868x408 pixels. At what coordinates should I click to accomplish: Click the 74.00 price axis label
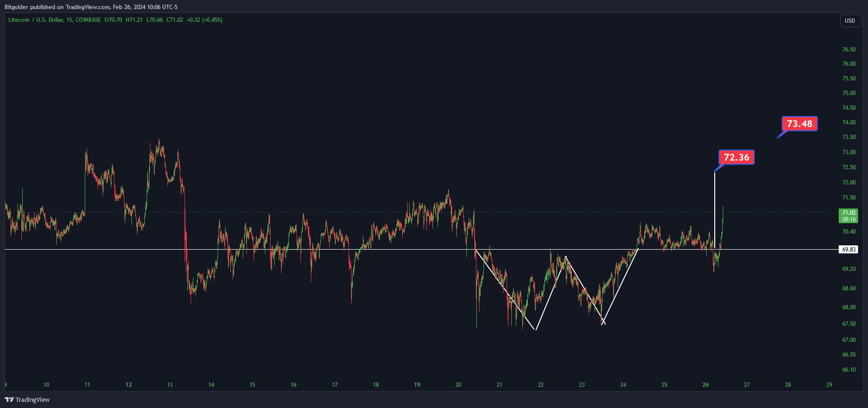849,122
